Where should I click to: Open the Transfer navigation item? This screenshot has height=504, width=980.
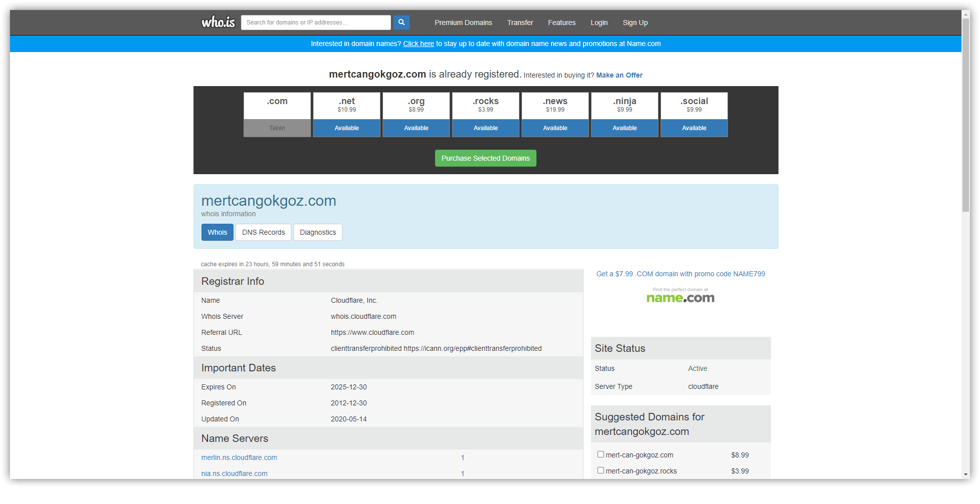coord(520,23)
